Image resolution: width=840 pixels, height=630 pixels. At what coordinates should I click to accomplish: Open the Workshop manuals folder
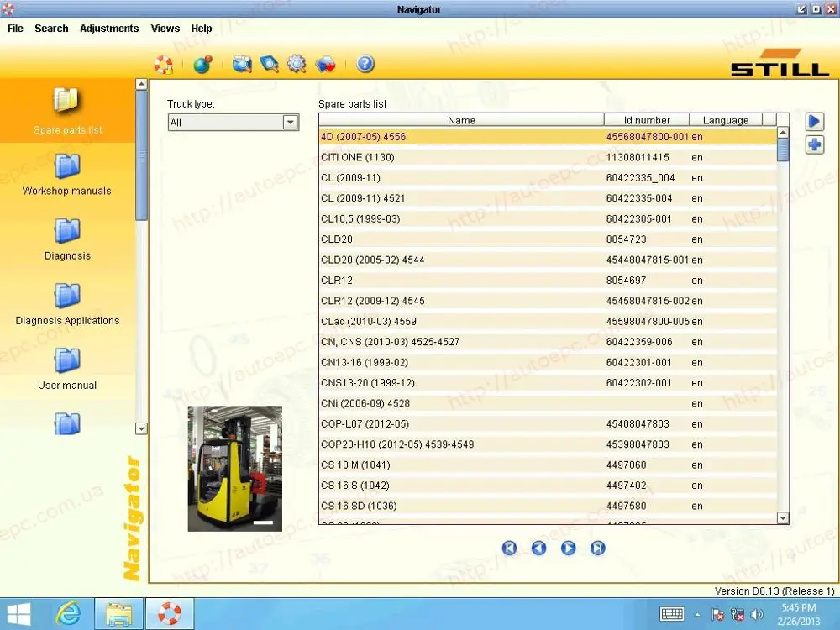[67, 176]
